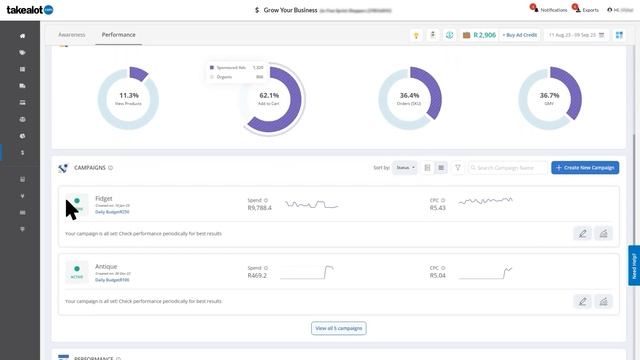Viewport: 640px width, 360px height.
Task: Click the Fidget spend value R9,788.4
Action: (260, 208)
